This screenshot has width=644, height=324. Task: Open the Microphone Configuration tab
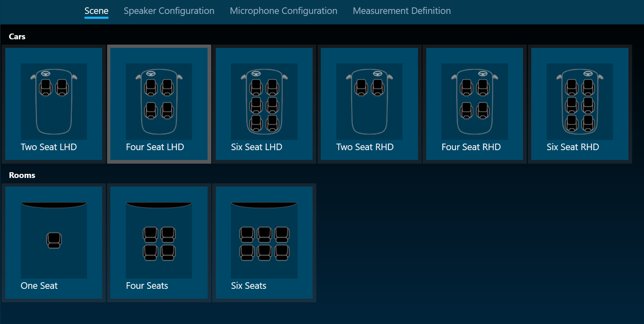[x=284, y=11]
